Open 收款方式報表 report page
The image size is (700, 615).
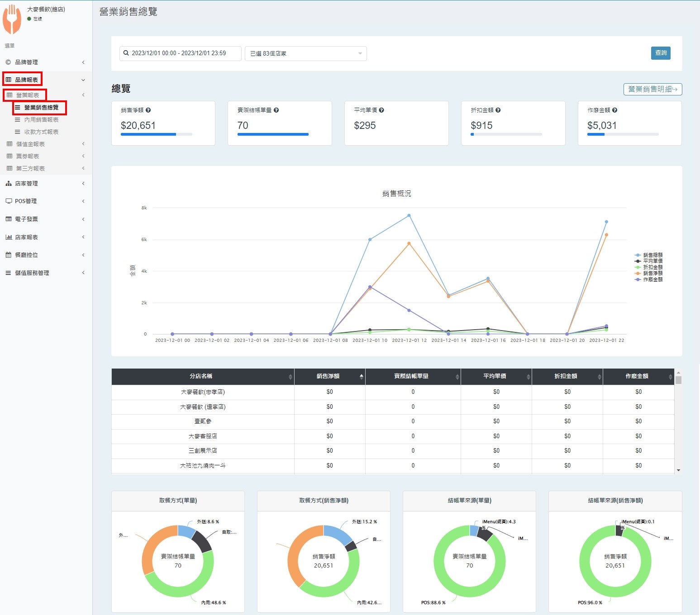(41, 132)
